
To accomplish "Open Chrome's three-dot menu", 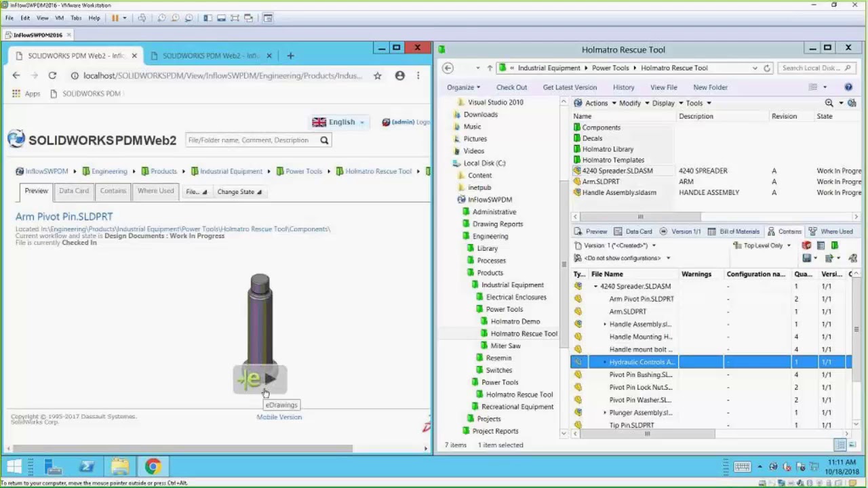I will [418, 76].
